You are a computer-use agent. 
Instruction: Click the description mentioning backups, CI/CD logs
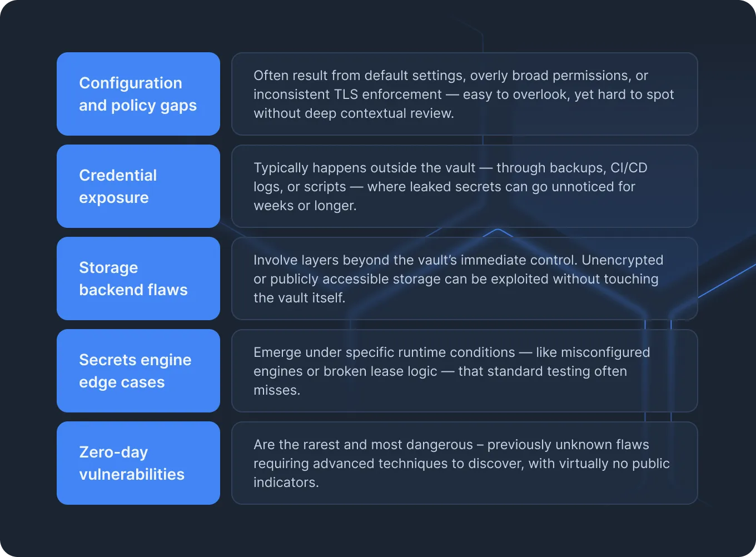(465, 186)
